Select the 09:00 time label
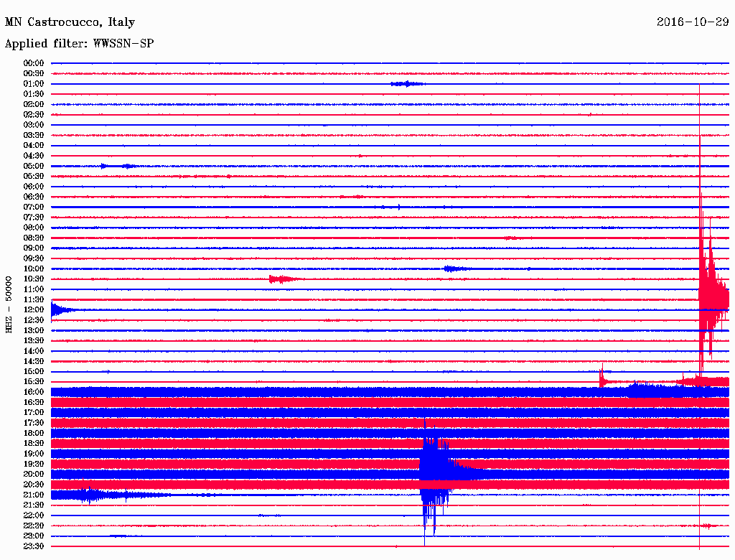This screenshot has width=735, height=560. [34, 248]
